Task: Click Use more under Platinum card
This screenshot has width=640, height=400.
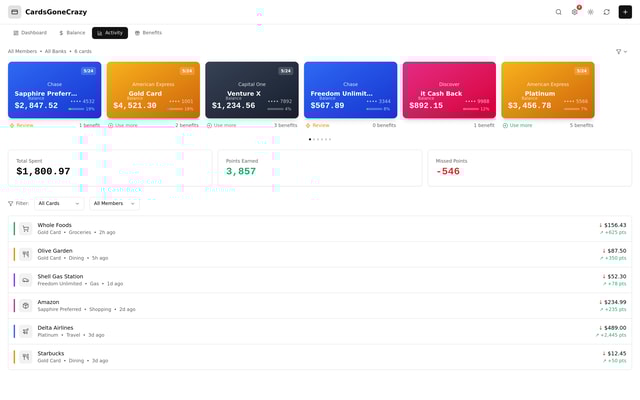Action: 518,125
